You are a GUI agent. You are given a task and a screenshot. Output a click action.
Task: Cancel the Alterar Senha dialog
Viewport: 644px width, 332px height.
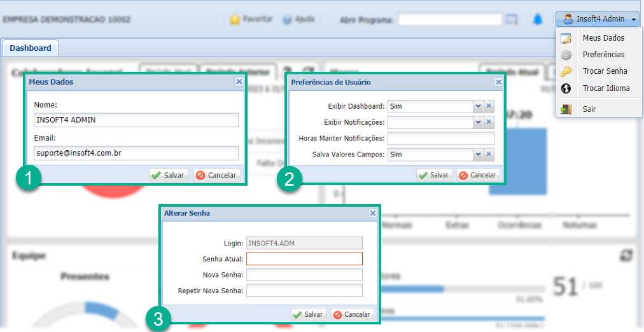point(352,314)
